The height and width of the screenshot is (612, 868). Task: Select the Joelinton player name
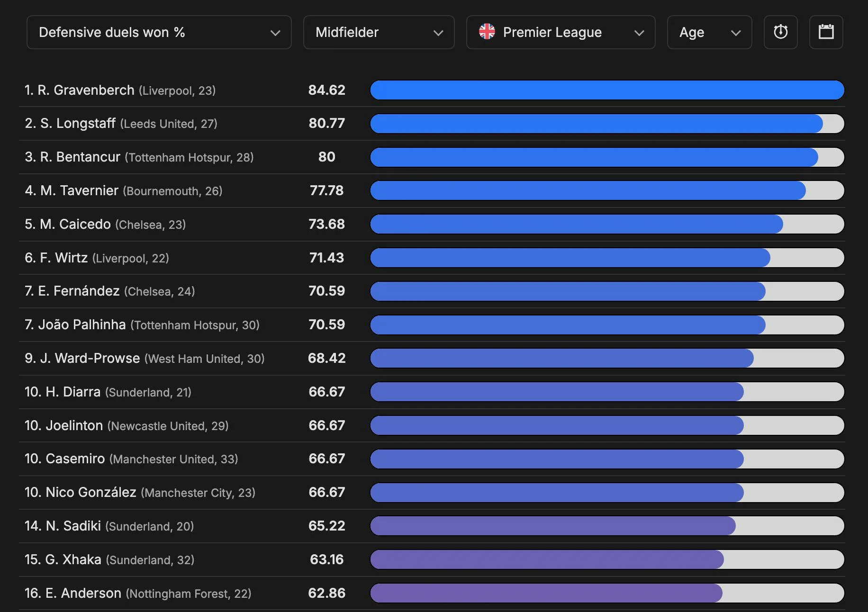[74, 425]
